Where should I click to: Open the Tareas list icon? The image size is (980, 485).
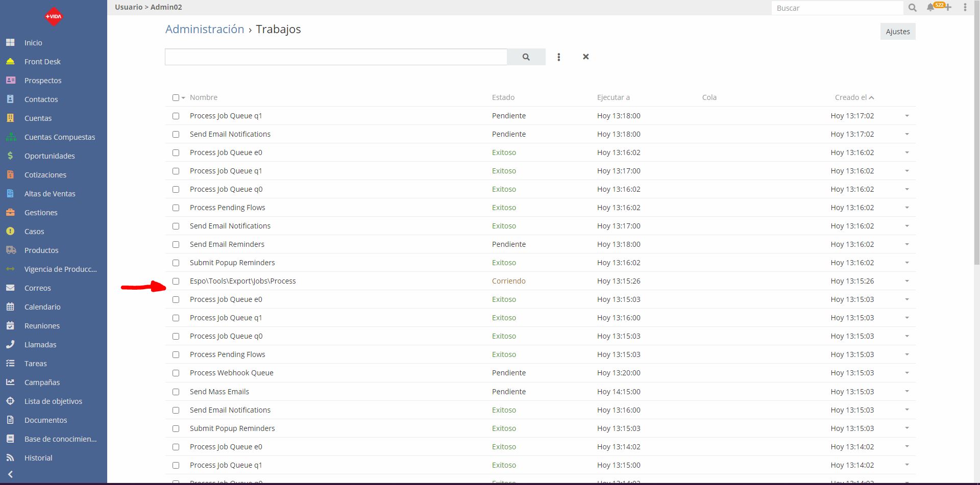(11, 363)
